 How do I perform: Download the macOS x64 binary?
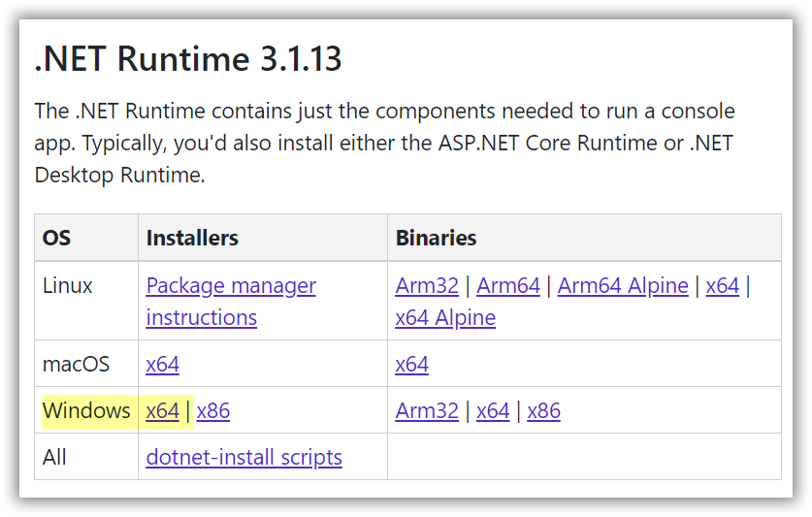click(411, 364)
